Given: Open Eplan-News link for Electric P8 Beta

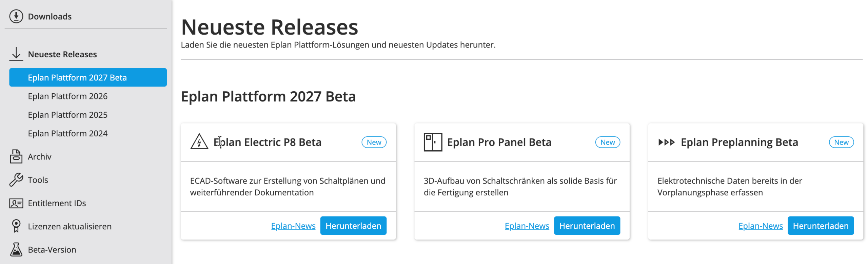Looking at the screenshot, I should [x=293, y=226].
